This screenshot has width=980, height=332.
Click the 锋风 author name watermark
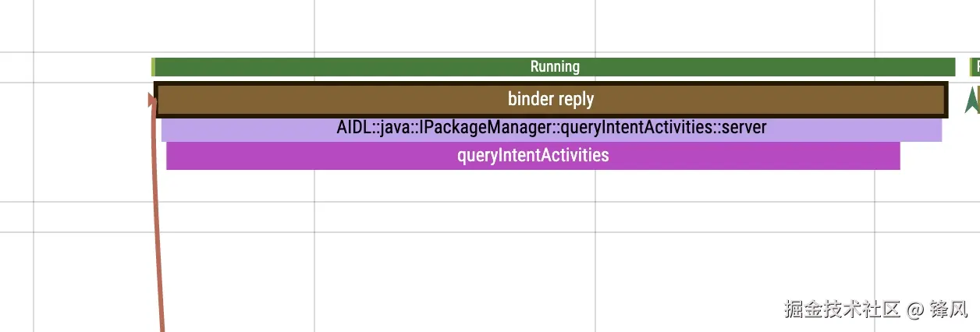tap(949, 309)
